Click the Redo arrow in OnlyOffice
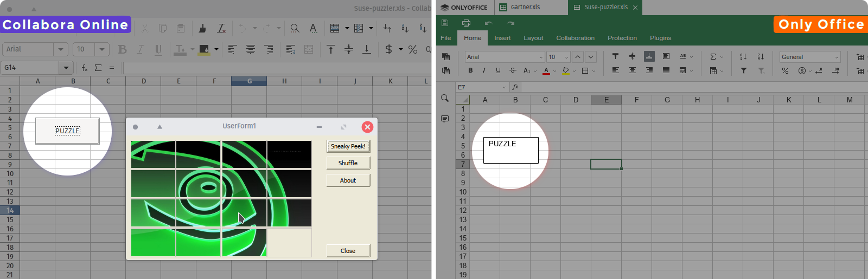The image size is (868, 279). [510, 23]
